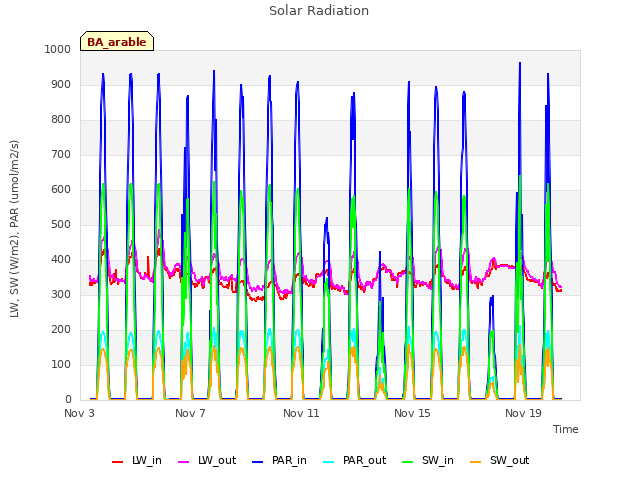The image size is (640, 480).
Task: Click the 800 y-axis tick label
Action: 61,120
